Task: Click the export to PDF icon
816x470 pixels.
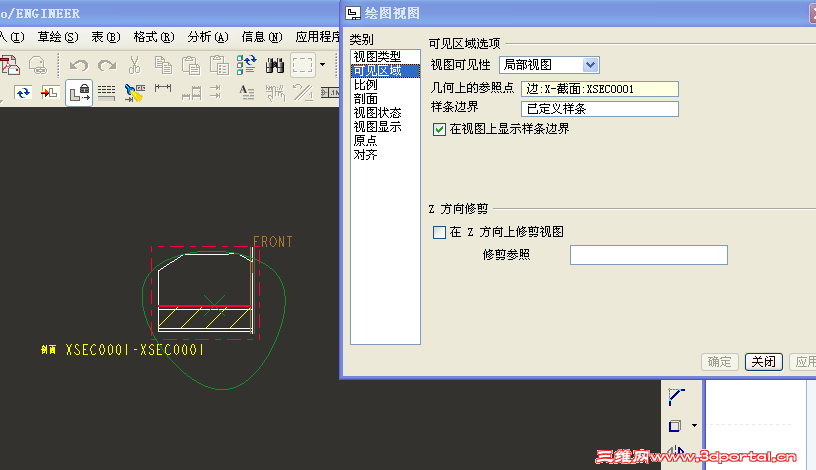Action: tap(9, 66)
